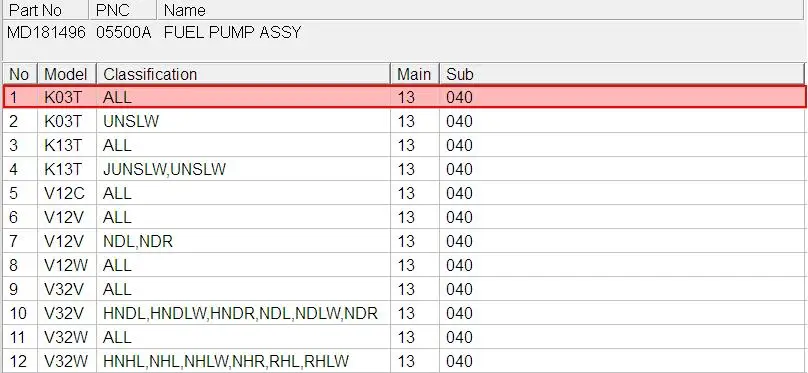Select the FUEL PUMP ASSY name
This screenshot has width=808, height=373.
click(232, 32)
